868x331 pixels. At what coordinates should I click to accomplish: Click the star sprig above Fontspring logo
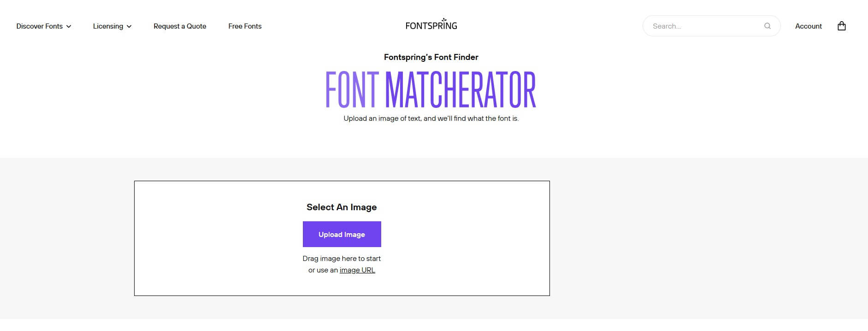[444, 20]
